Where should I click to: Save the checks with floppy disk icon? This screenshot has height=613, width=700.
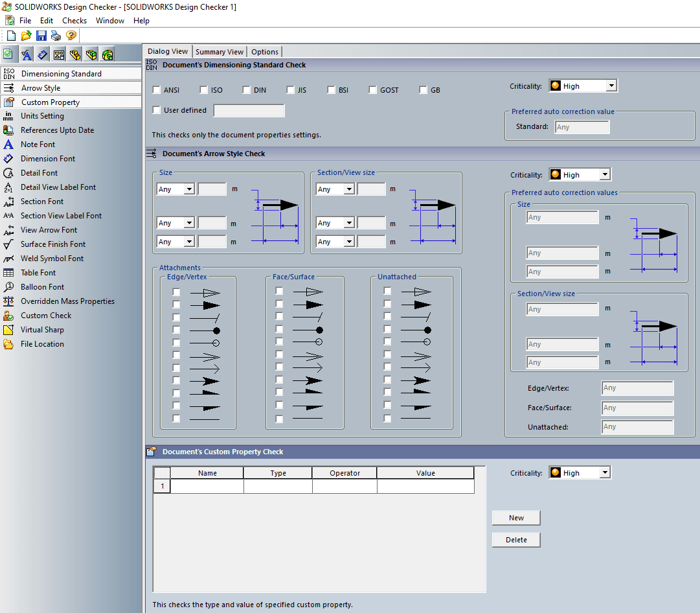point(41,36)
